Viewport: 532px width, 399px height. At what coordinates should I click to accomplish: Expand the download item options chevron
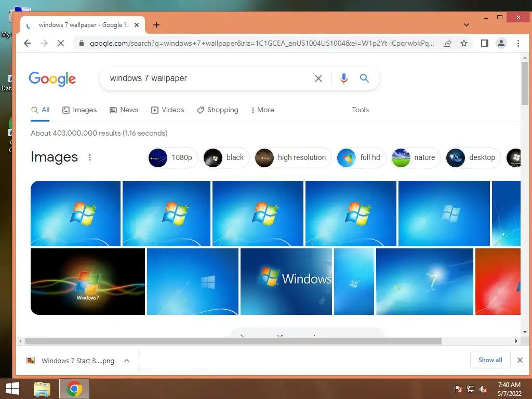(x=127, y=361)
